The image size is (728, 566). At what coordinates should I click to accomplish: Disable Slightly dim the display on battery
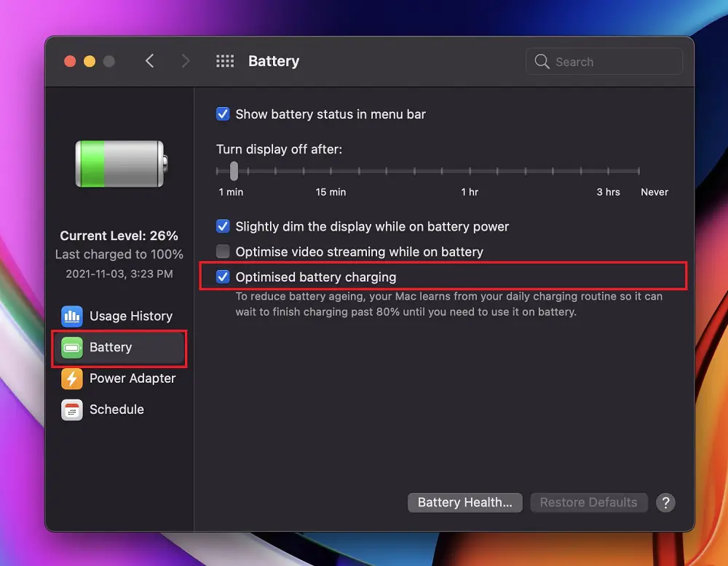223,226
